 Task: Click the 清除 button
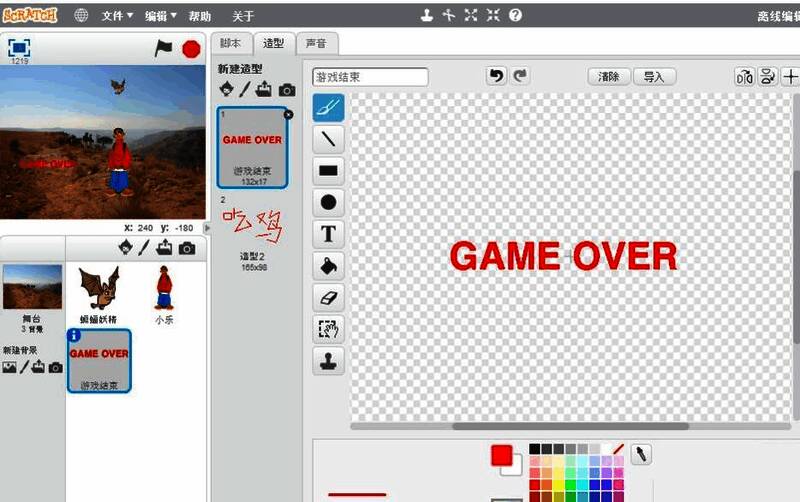(x=609, y=77)
